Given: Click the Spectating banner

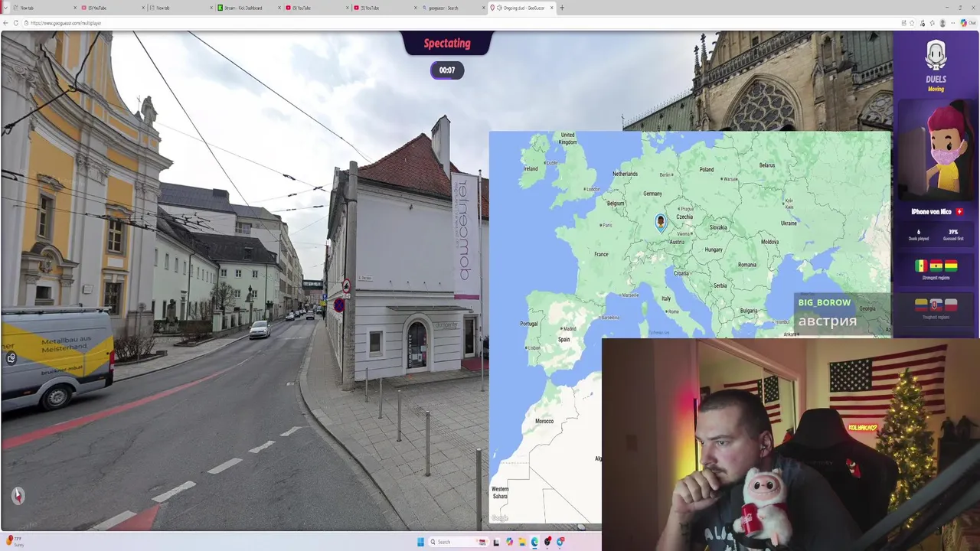Looking at the screenshot, I should pyautogui.click(x=447, y=43).
